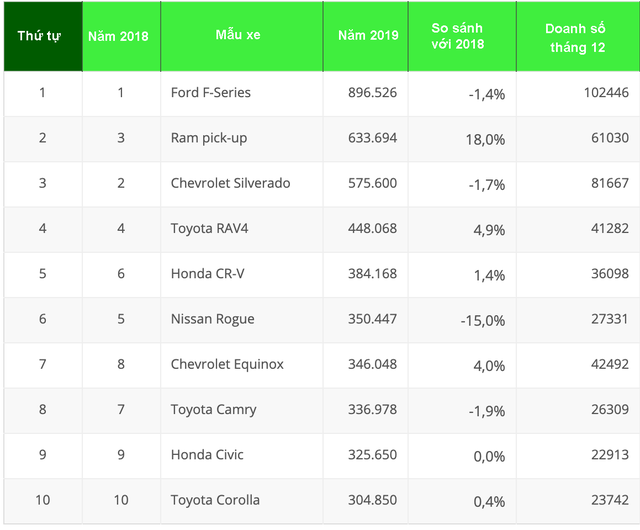Select the 'Mẫu xe' header cell
Viewport: 640px width, 530px height.
237,36
